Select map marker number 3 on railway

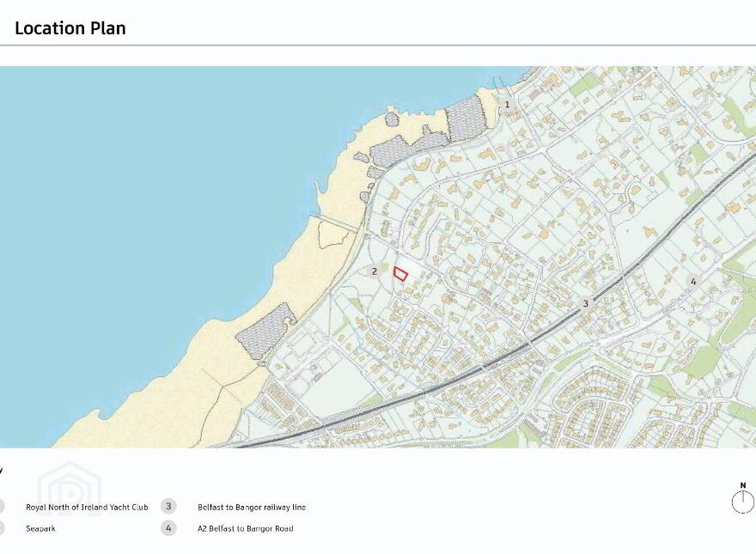click(x=586, y=303)
